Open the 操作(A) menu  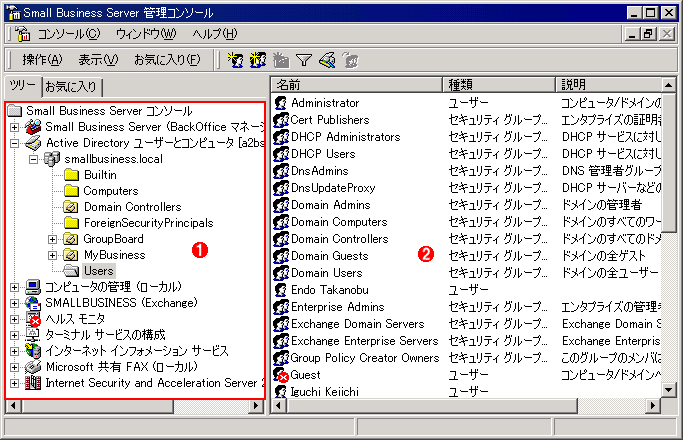42,60
